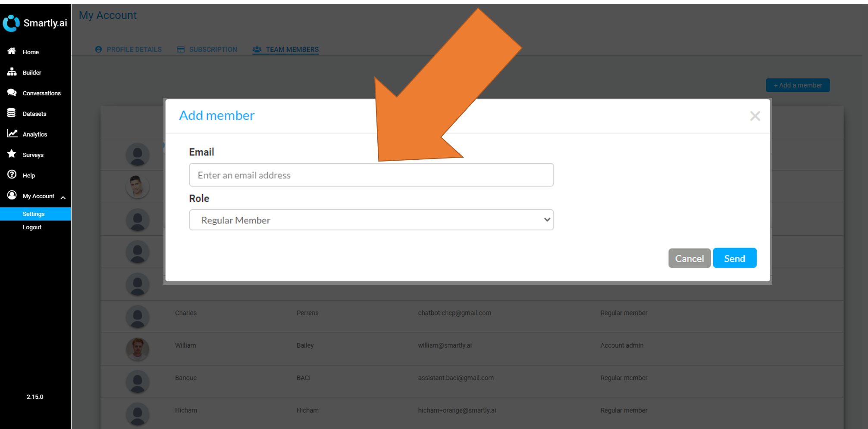The image size is (868, 429).
Task: Close the Add member dialog
Action: [755, 116]
